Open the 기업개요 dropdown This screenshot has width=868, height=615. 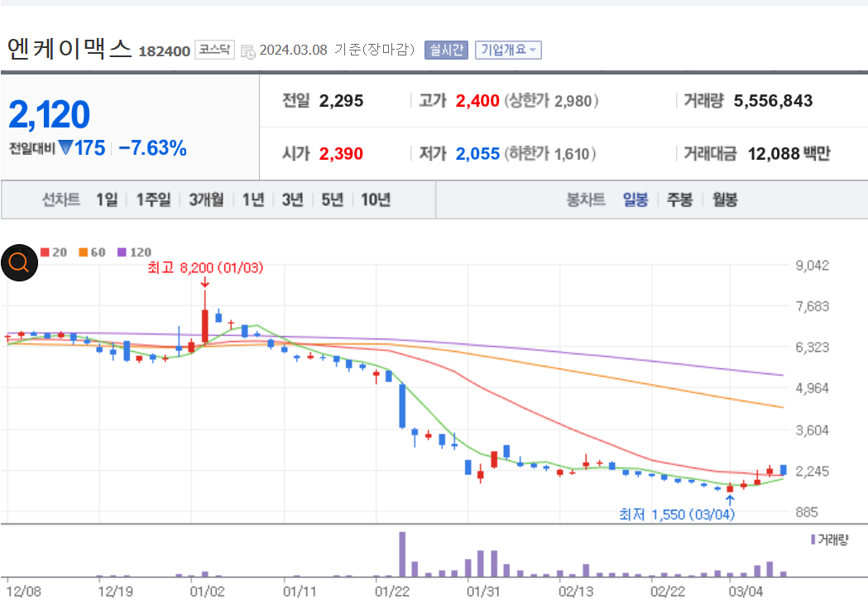pos(507,50)
